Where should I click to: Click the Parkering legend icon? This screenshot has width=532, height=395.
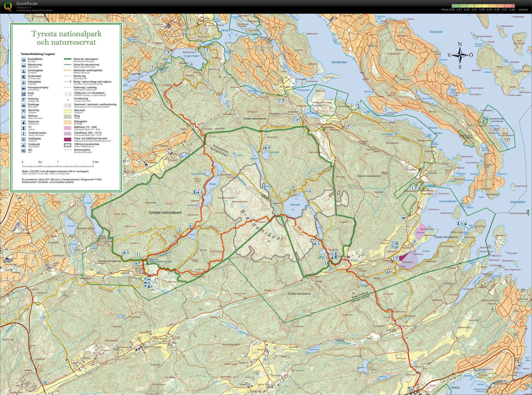coord(24,100)
